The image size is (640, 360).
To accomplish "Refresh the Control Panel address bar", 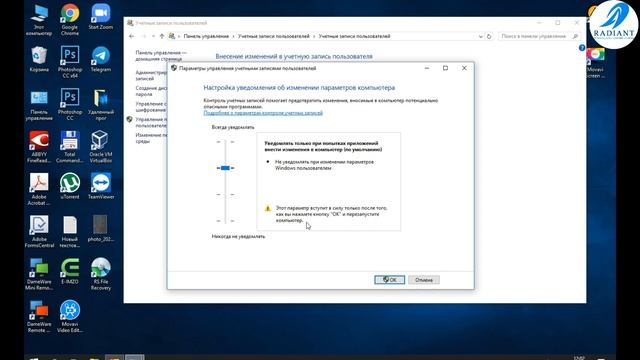I will click(x=489, y=36).
